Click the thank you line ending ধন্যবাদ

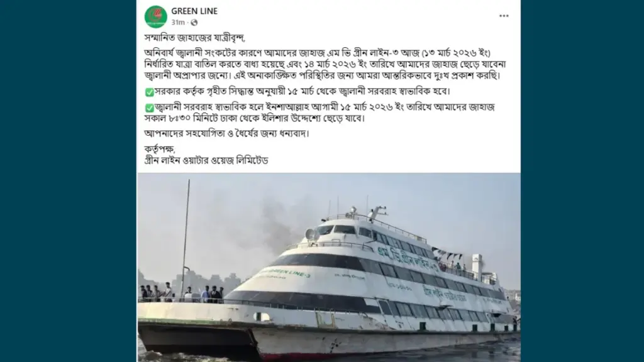pos(226,133)
